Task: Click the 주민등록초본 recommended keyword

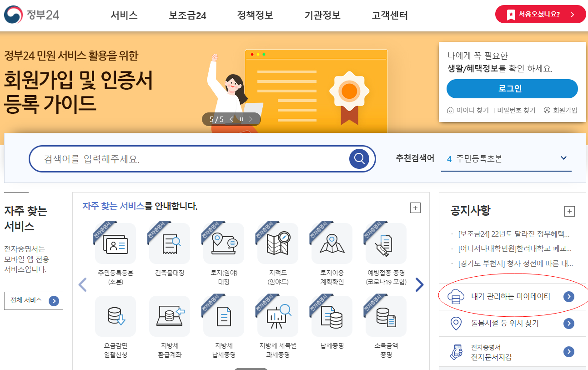Action: [x=479, y=159]
